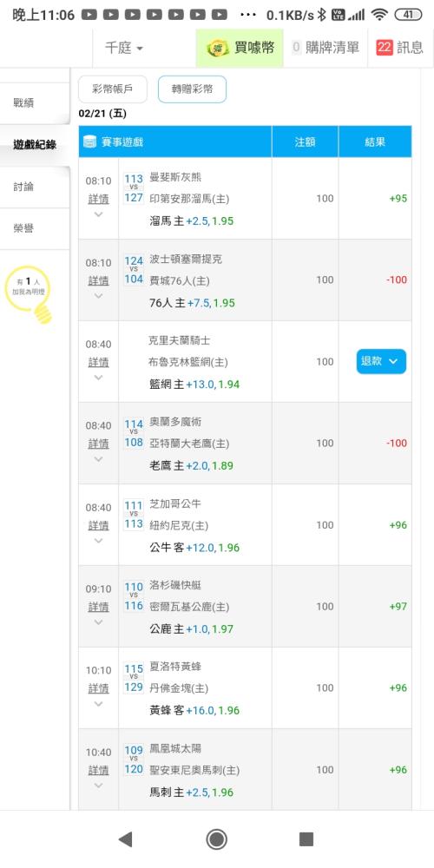The width and height of the screenshot is (434, 868).
Task: Expand chevron under 詳情 for 夏洛特黃蜂 game
Action: click(x=98, y=704)
